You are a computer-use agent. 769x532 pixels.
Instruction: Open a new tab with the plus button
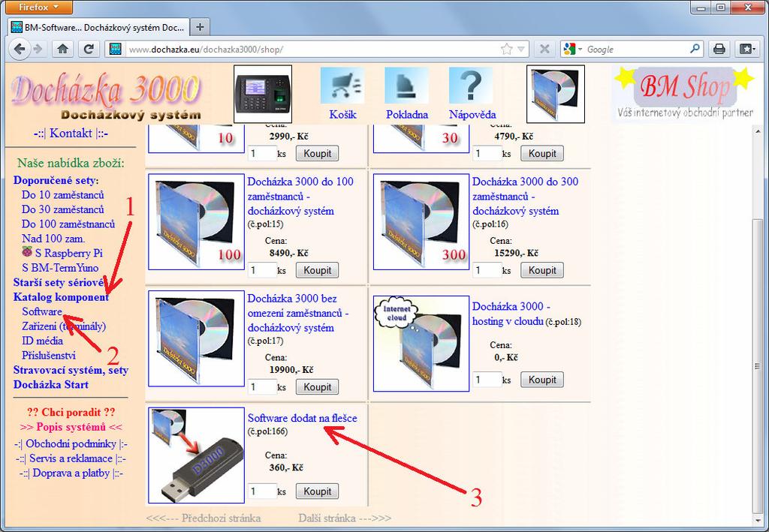(200, 27)
